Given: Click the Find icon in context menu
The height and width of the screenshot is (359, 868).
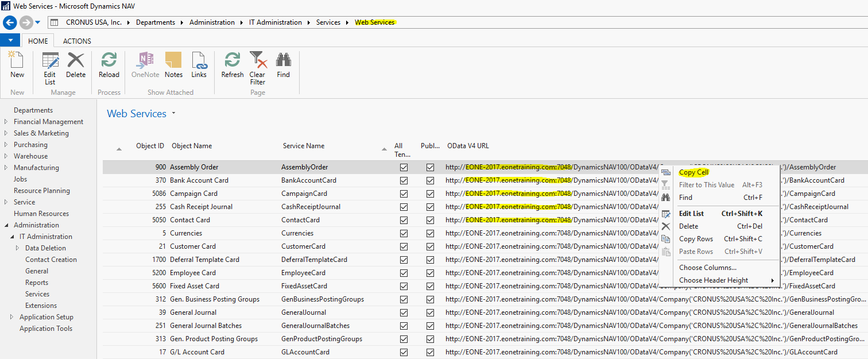Looking at the screenshot, I should point(666,198).
